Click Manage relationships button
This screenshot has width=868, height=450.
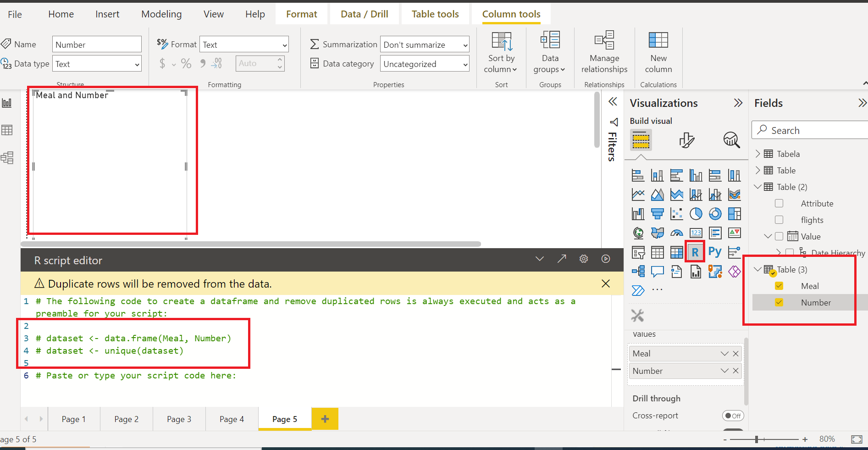(604, 52)
